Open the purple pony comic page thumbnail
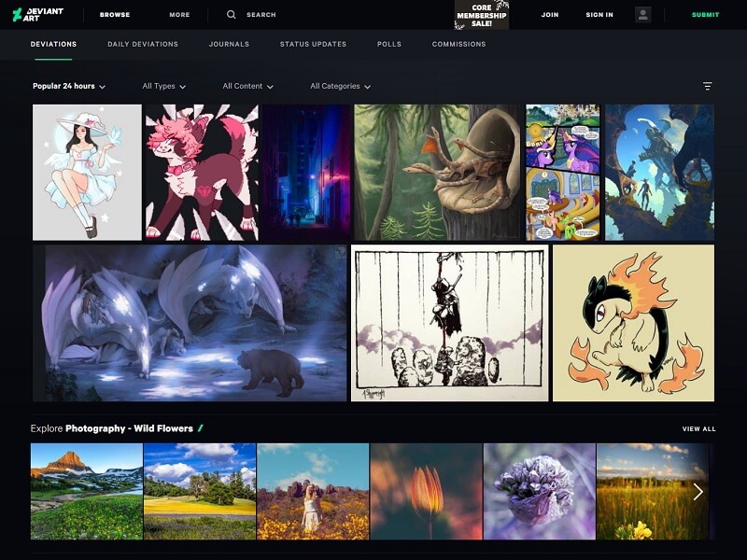This screenshot has width=747, height=560. pyautogui.click(x=563, y=173)
